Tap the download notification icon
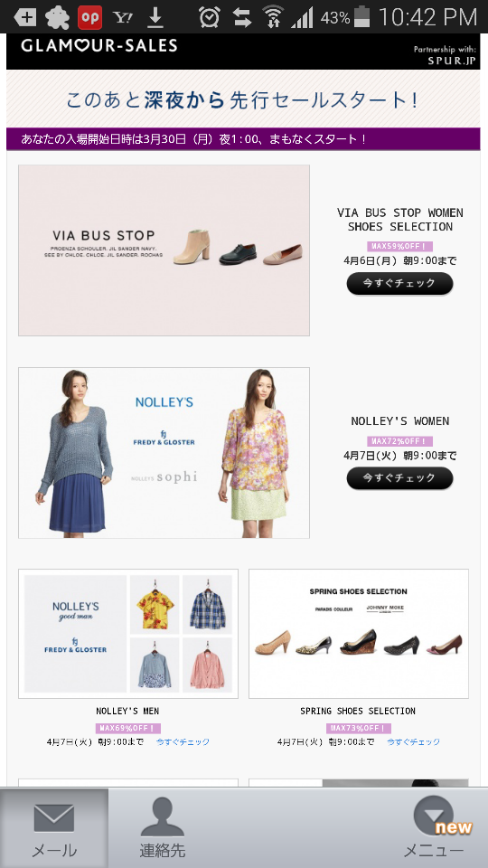 [155, 18]
